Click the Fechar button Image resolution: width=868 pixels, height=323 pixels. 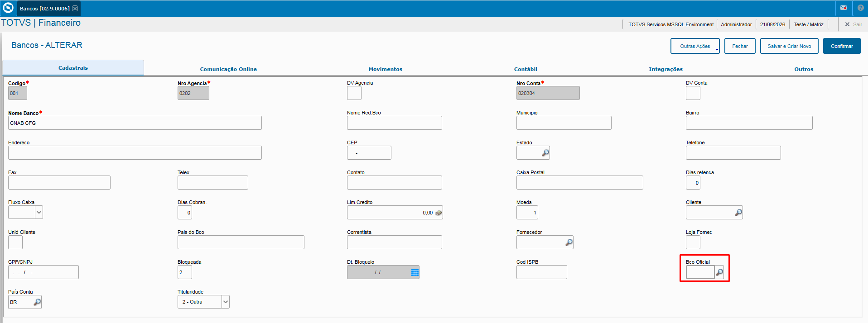740,46
